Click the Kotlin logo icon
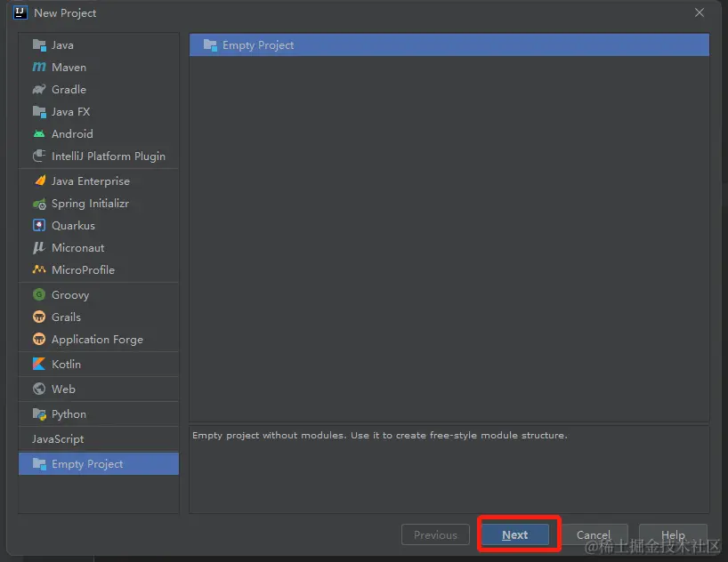Screen dimensions: 728x562 [x=39, y=364]
